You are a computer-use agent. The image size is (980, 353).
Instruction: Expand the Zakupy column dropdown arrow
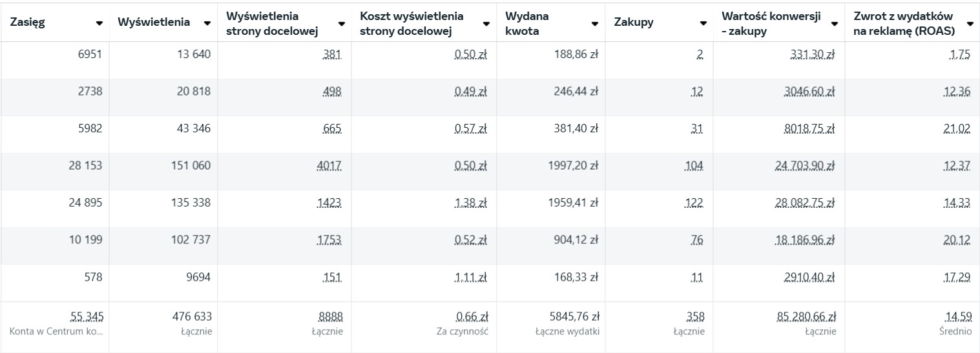coord(703,24)
